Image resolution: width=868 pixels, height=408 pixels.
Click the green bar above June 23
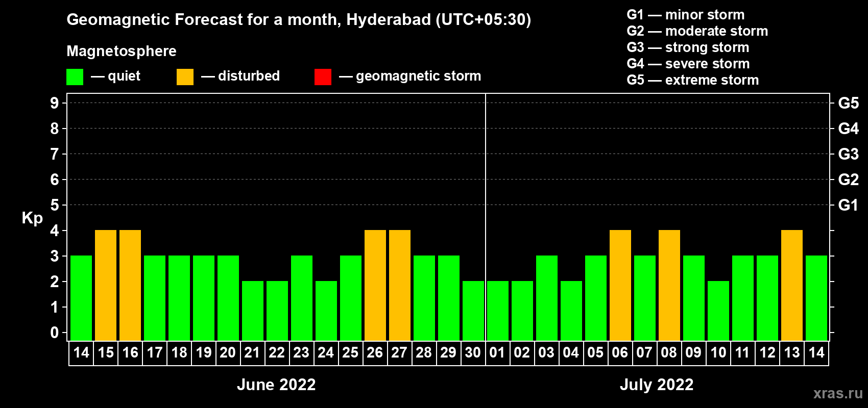tap(302, 298)
